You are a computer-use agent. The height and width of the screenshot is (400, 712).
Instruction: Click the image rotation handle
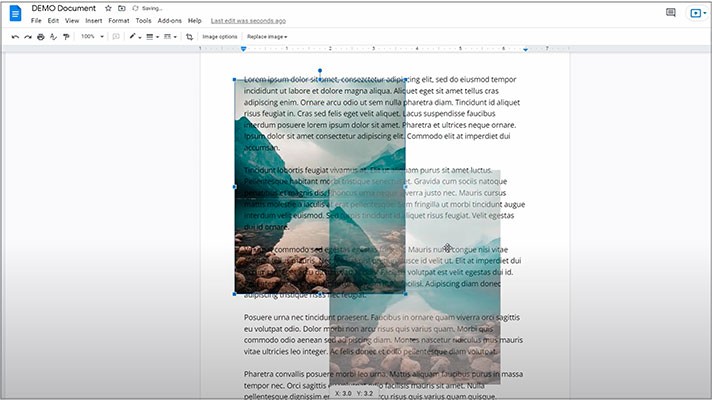tap(320, 71)
